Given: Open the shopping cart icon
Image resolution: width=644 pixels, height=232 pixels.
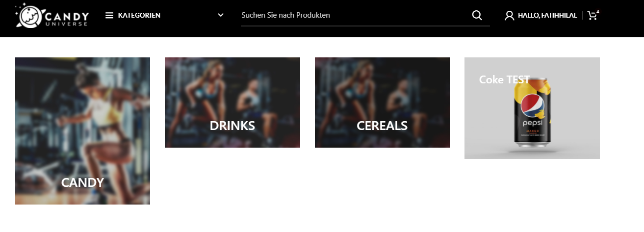Looking at the screenshot, I should (592, 16).
